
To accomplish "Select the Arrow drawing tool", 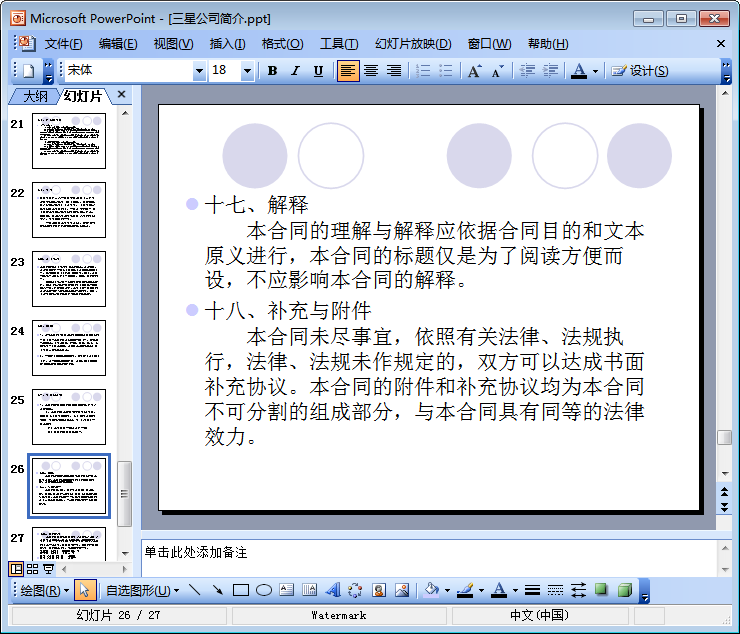I will pyautogui.click(x=217, y=590).
